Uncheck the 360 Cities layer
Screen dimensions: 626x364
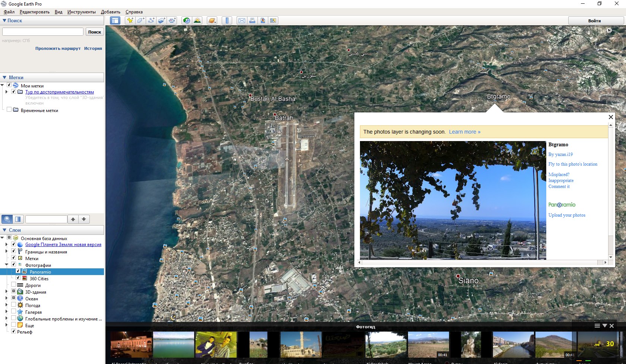[18, 278]
